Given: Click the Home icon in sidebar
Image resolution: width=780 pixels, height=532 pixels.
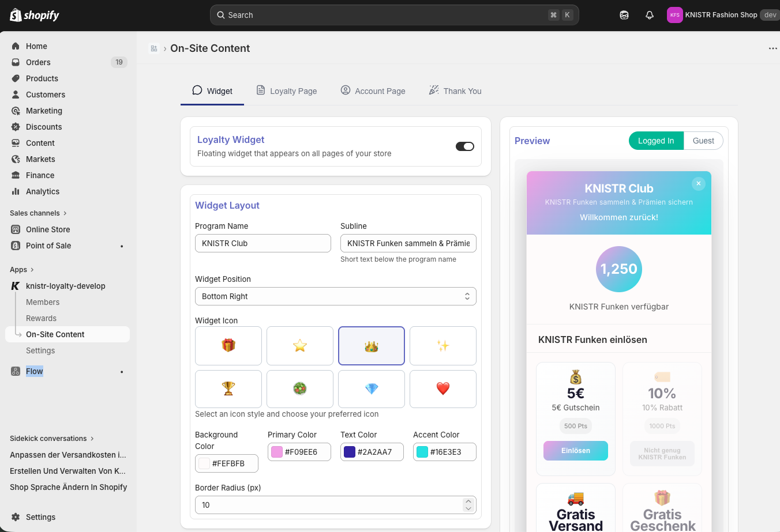Looking at the screenshot, I should tap(16, 46).
